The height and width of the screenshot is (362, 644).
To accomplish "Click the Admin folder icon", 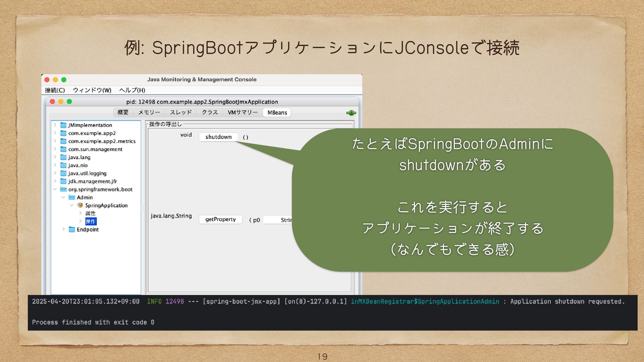I will tap(72, 197).
